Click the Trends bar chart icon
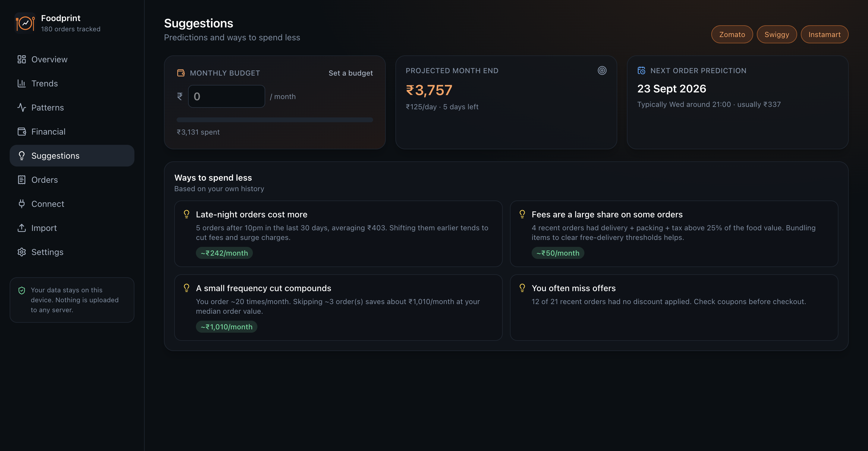 tap(22, 83)
